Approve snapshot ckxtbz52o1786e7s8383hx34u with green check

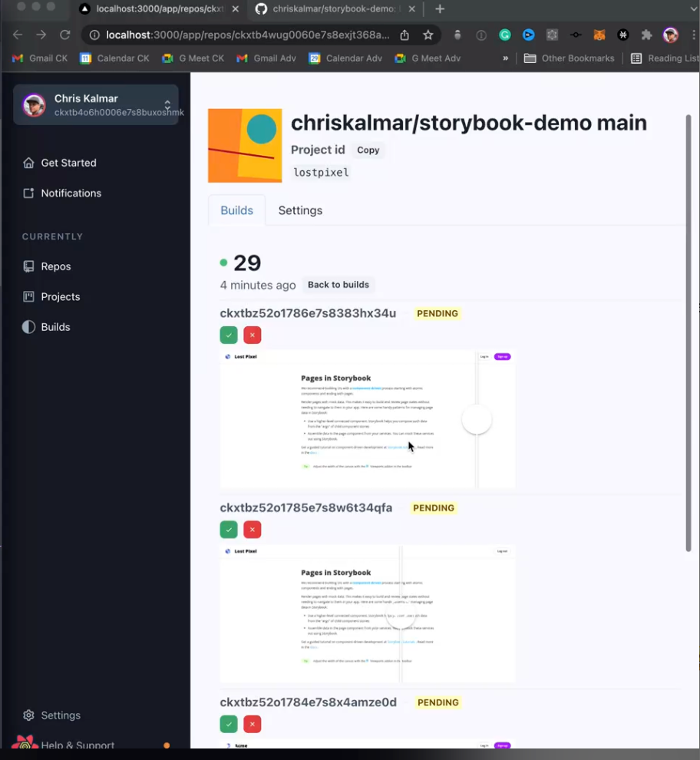click(x=229, y=335)
